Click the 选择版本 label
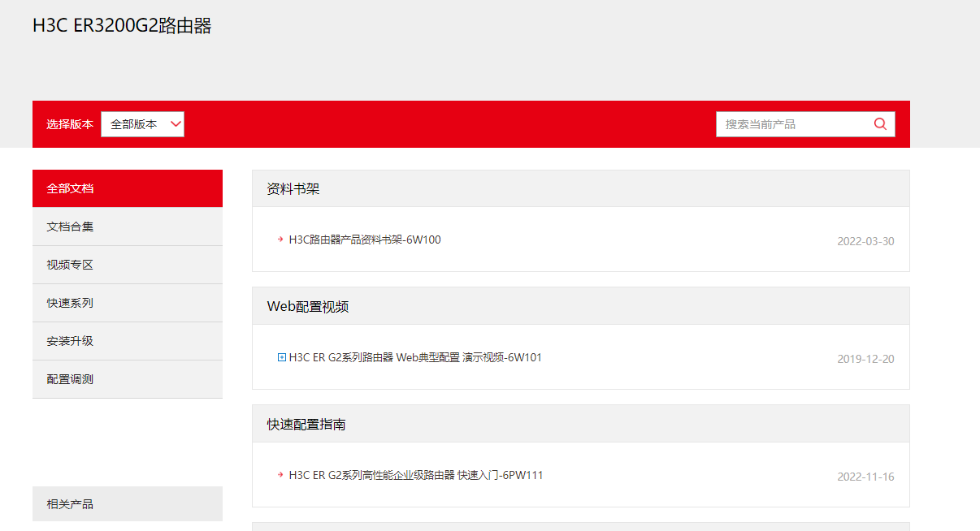The width and height of the screenshot is (980, 531). (70, 124)
